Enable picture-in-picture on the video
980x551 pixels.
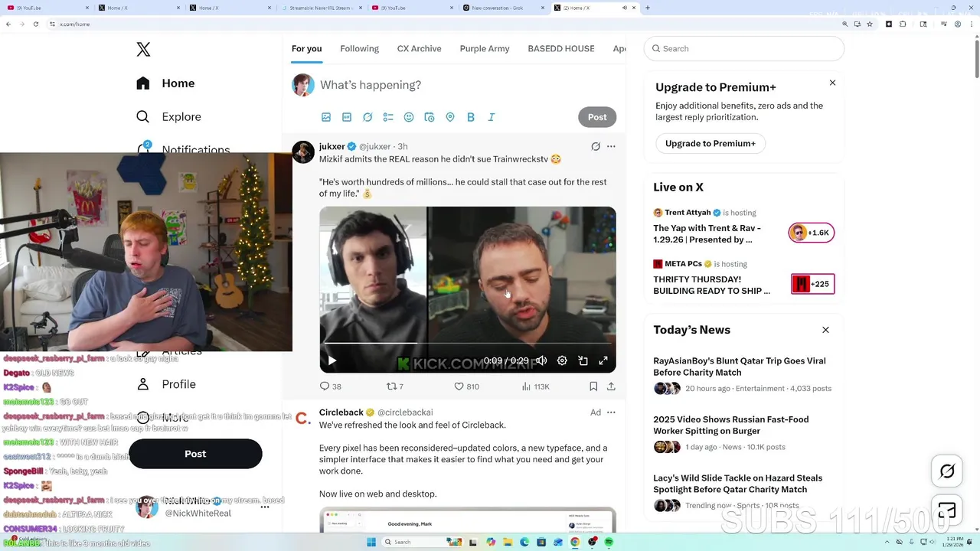583,360
